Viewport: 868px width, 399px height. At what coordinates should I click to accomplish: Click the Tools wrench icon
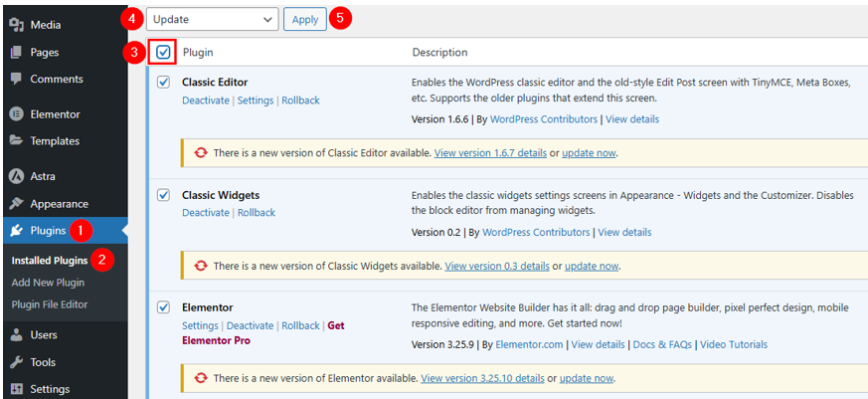17,362
